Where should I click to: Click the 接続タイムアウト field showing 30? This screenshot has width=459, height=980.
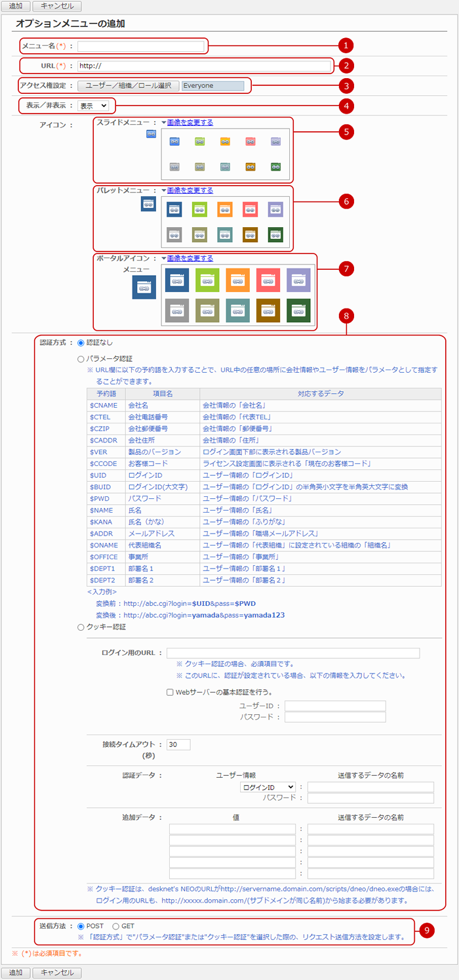(178, 744)
